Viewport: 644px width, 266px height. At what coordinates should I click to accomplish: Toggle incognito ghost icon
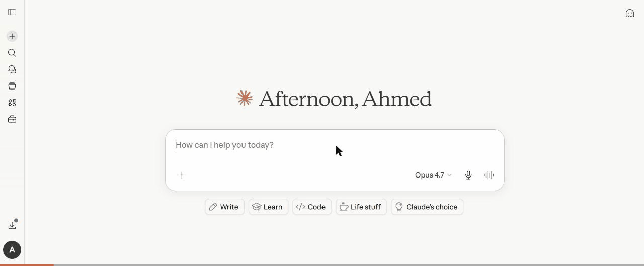tap(630, 14)
